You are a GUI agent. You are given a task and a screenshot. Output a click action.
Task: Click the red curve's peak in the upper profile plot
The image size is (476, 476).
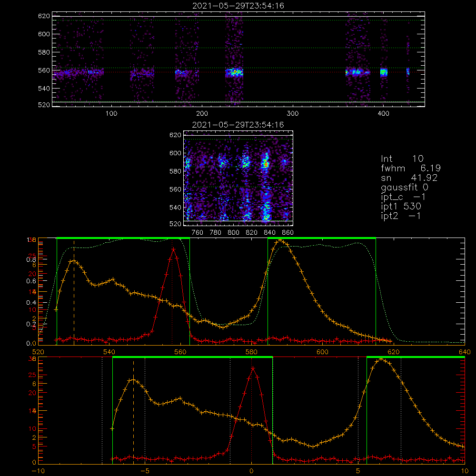click(x=173, y=249)
